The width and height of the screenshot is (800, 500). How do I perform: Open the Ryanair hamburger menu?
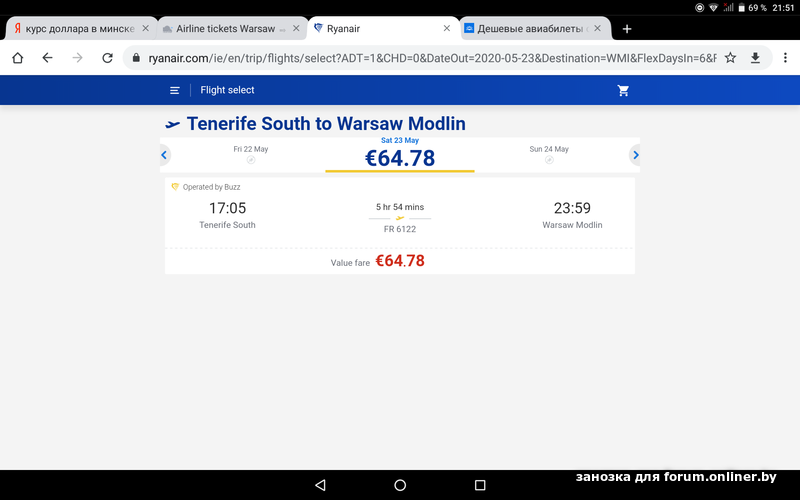pos(175,90)
